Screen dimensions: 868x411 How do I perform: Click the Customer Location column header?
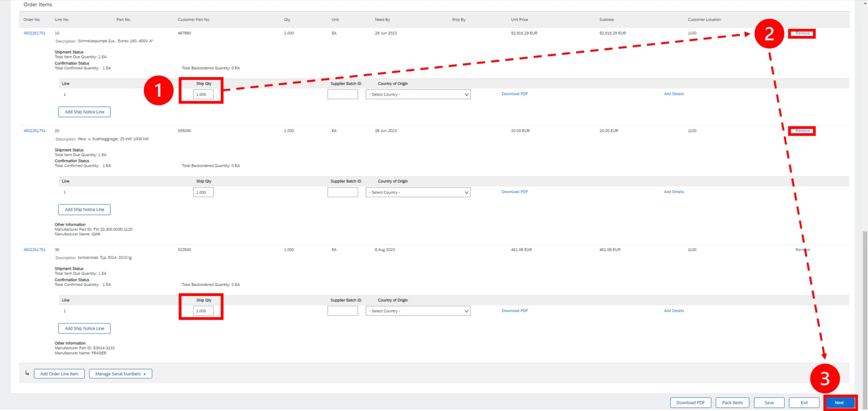click(704, 20)
